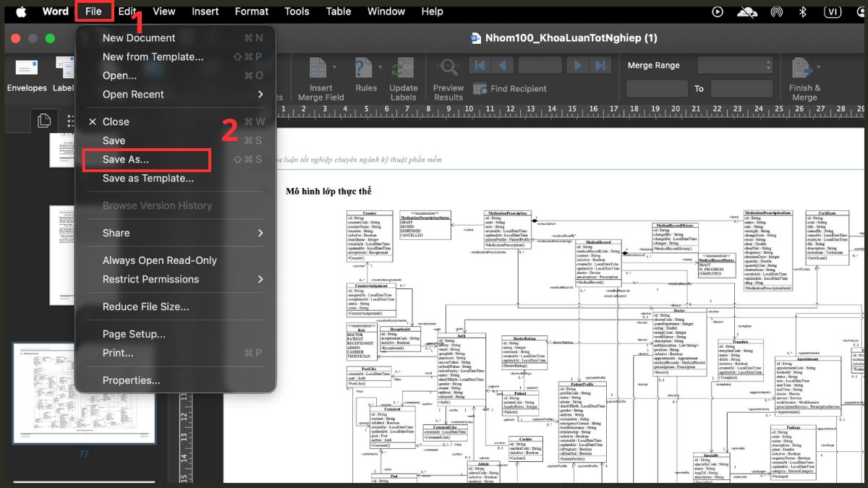Open the Apple menu

[x=20, y=11]
